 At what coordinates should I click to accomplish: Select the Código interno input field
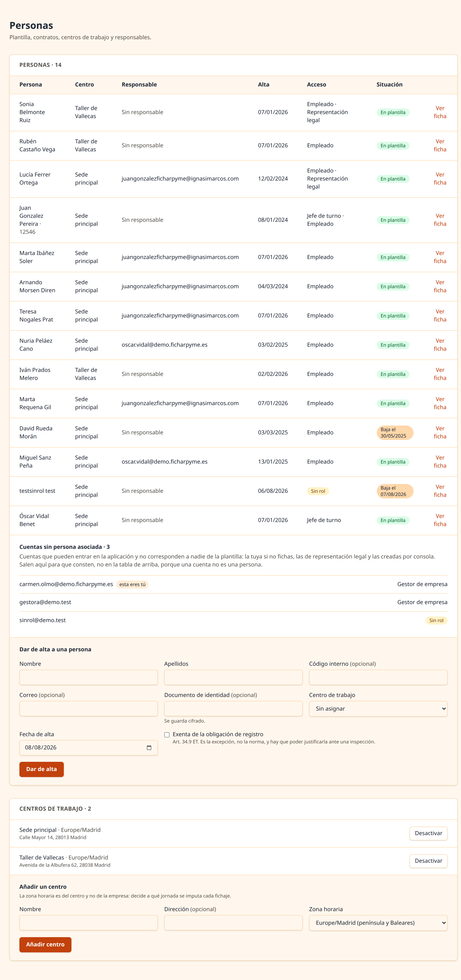pos(378,677)
